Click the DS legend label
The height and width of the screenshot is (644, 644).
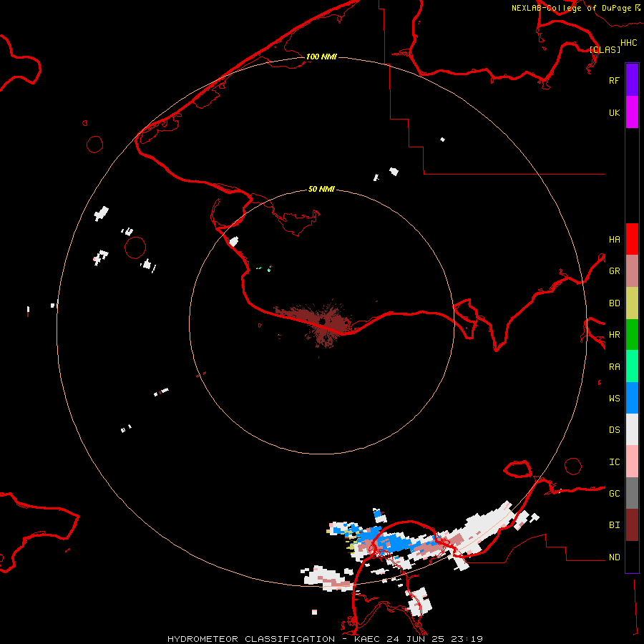coord(614,430)
